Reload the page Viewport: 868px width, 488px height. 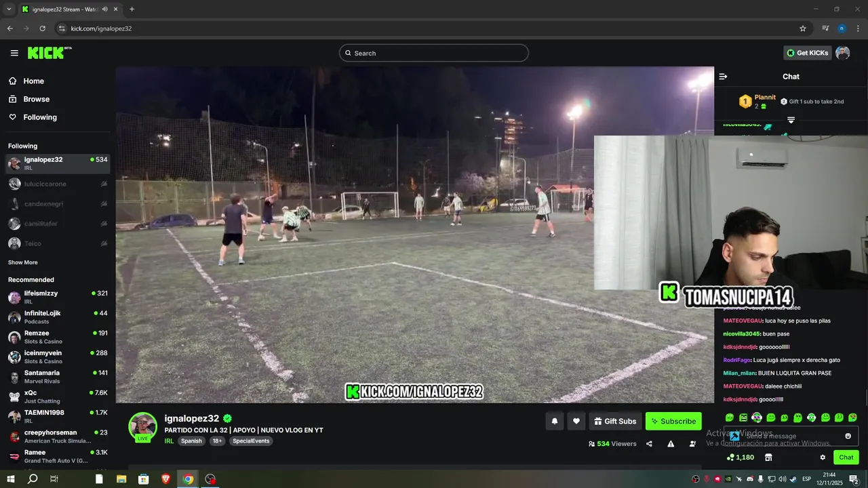(x=42, y=28)
